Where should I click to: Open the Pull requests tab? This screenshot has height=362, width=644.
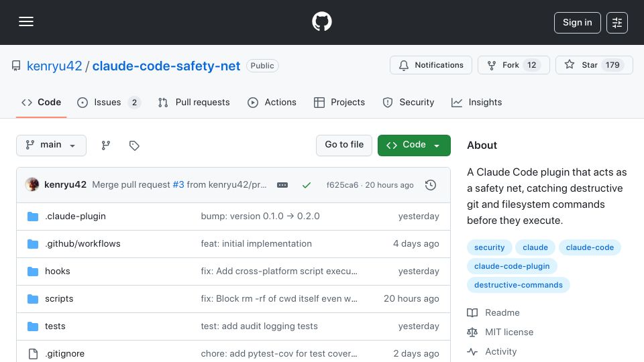tap(194, 102)
